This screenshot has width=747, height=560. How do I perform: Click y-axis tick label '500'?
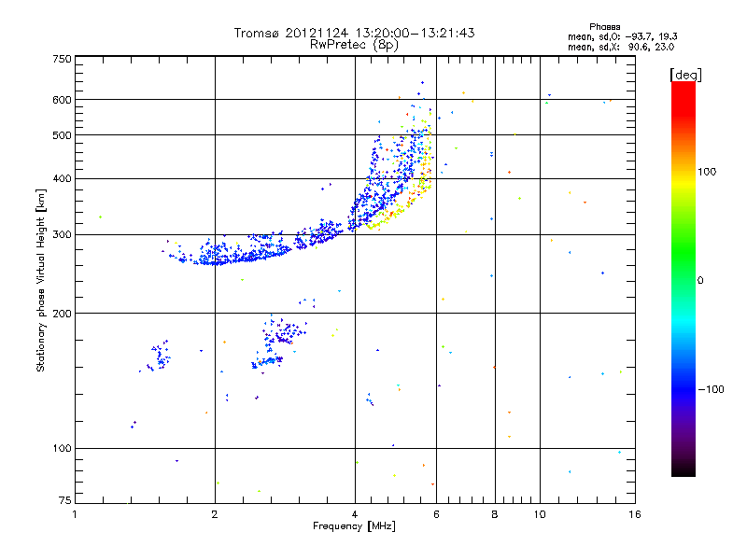click(x=62, y=135)
